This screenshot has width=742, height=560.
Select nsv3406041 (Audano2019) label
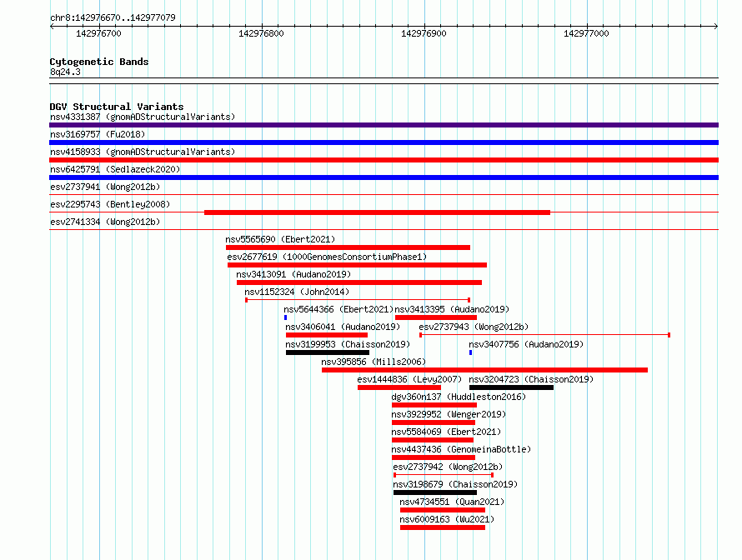[x=343, y=327]
